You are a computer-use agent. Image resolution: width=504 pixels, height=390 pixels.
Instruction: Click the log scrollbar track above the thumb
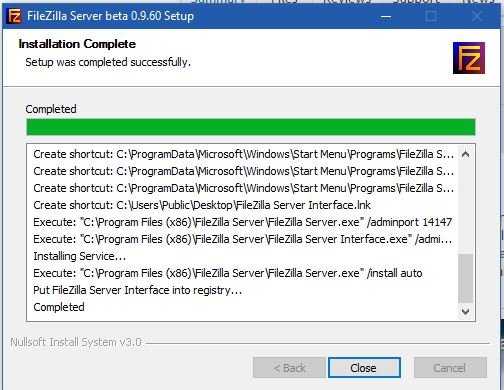466,208
